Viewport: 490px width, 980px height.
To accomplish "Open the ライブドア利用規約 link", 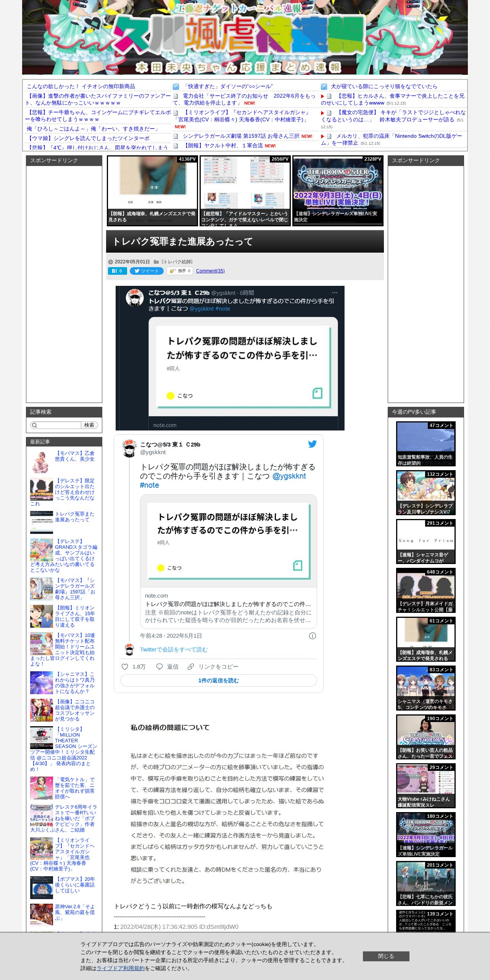I will (121, 968).
